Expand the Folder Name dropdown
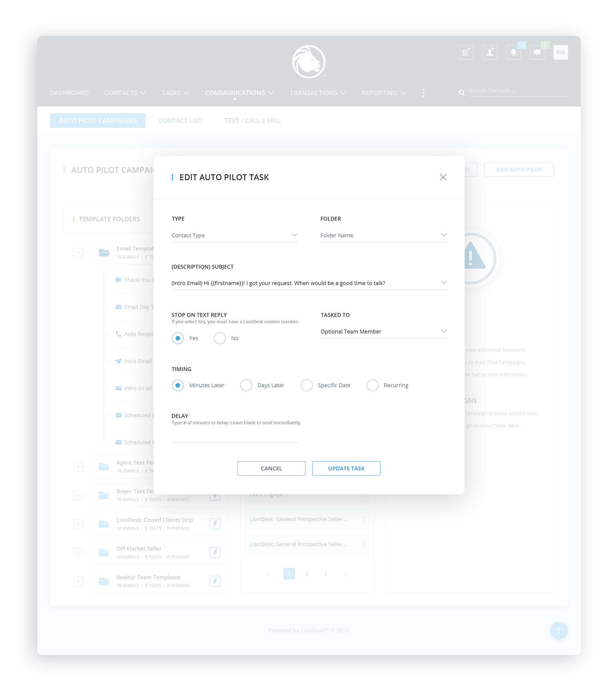Viewport: 616px width, 691px height. 383,235
